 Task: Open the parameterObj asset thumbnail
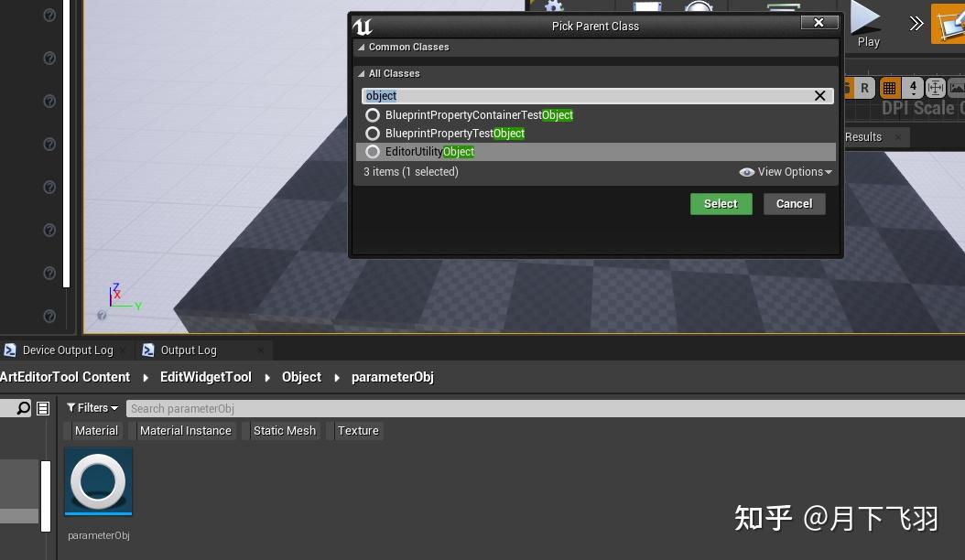click(x=98, y=481)
